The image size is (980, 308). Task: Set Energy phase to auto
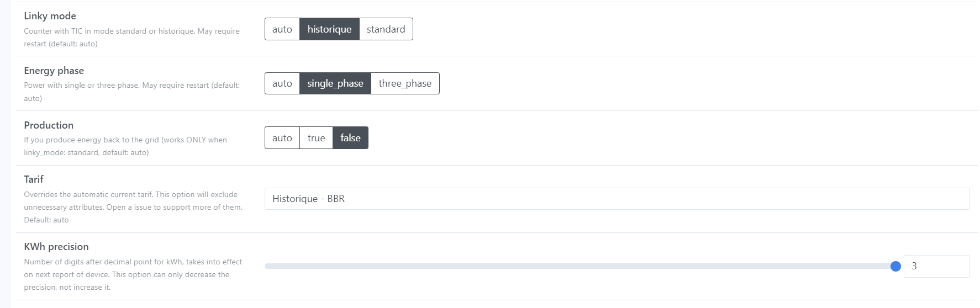pyautogui.click(x=282, y=83)
